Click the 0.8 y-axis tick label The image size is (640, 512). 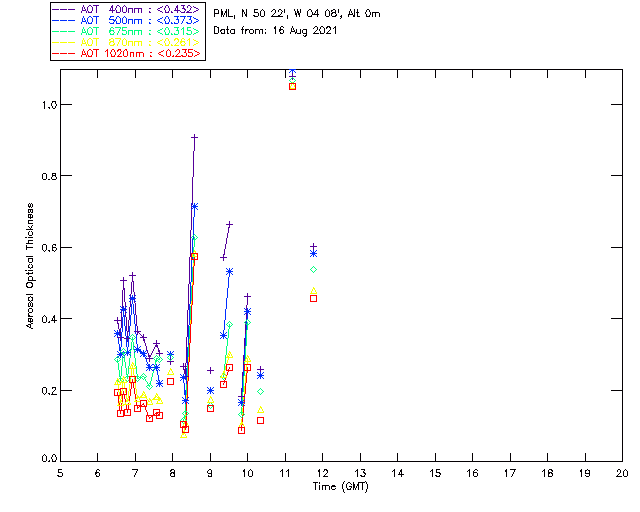[48, 176]
